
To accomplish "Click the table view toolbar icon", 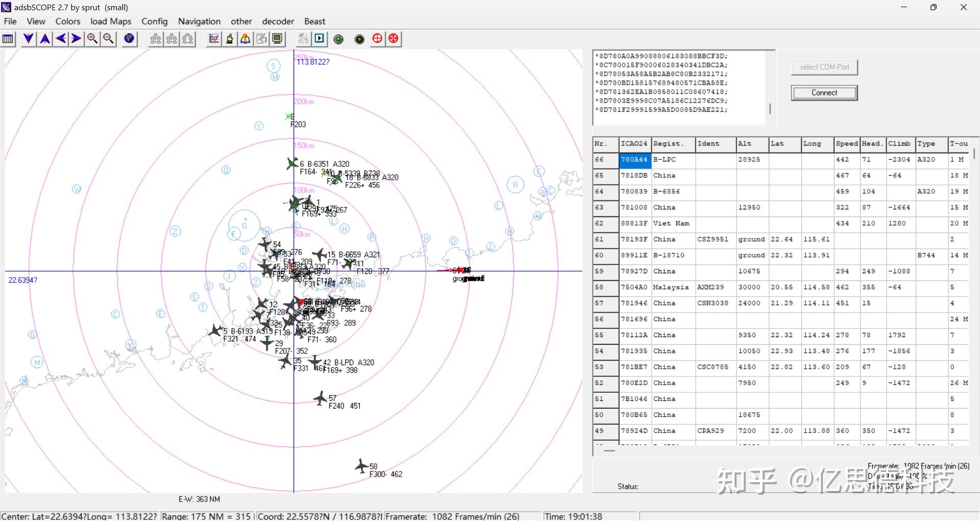I will point(8,39).
